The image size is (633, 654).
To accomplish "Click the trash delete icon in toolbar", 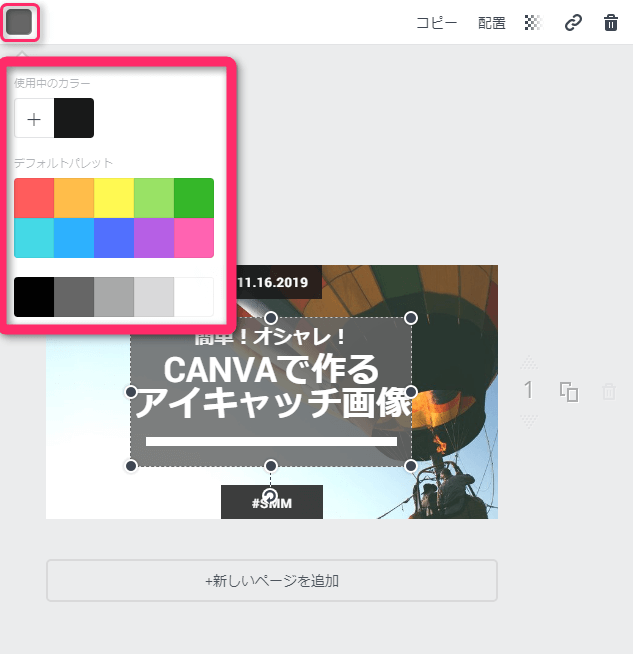I will tap(610, 23).
